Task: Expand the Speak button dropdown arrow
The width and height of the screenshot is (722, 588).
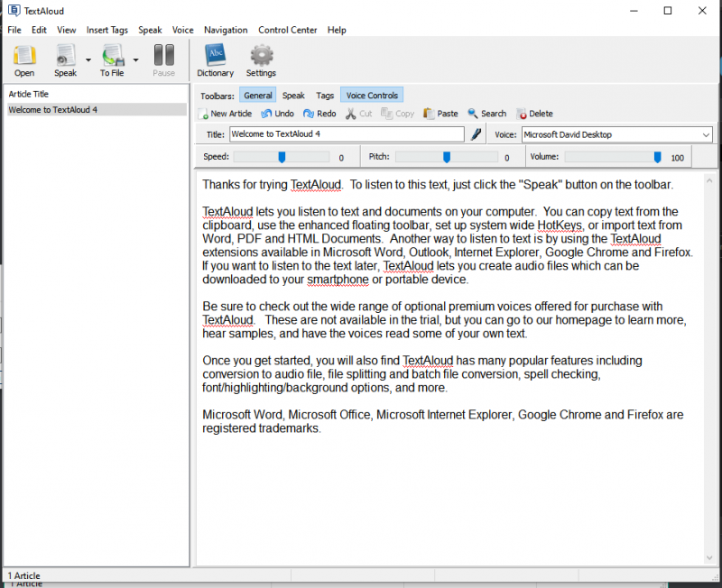Action: point(88,60)
